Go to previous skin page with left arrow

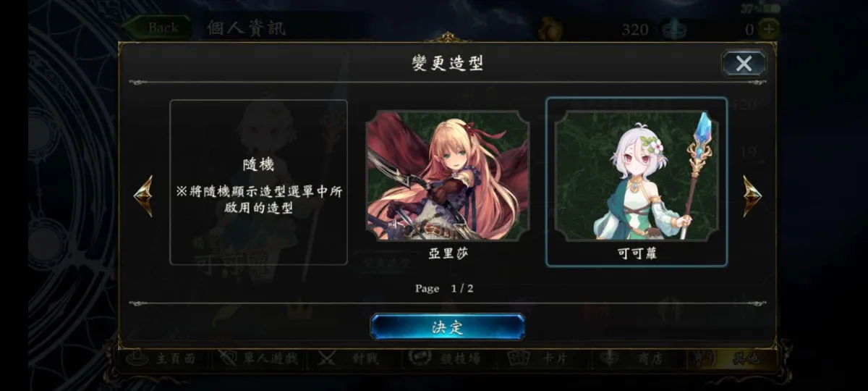click(x=143, y=195)
